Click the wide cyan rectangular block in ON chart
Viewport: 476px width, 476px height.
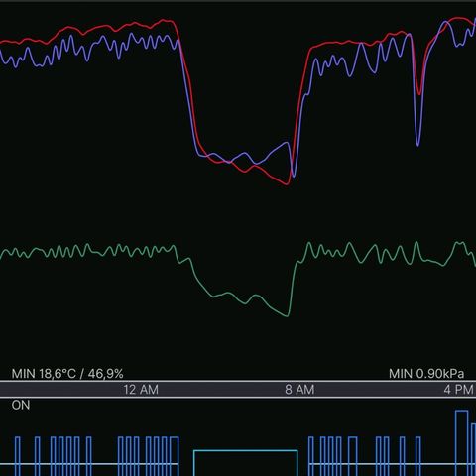click(246, 463)
